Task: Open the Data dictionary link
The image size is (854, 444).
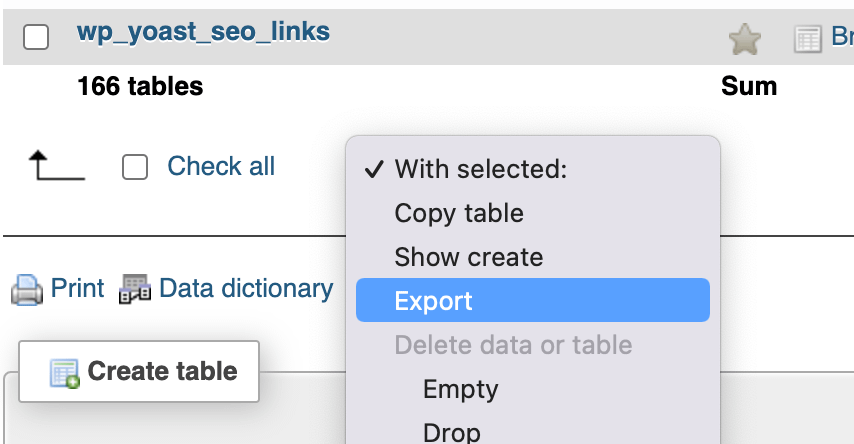Action: pos(246,289)
